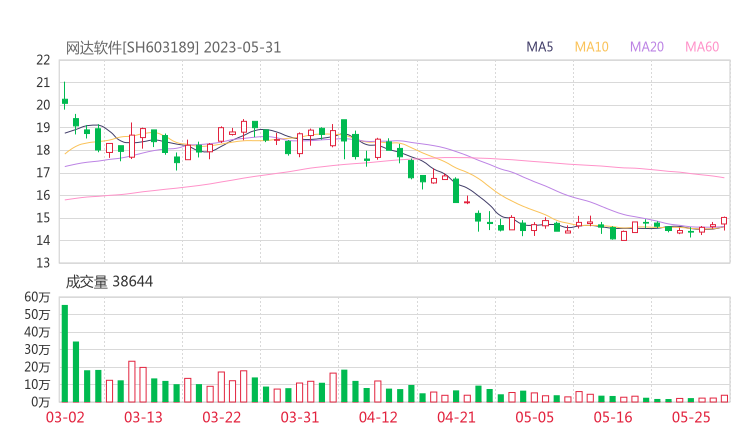Click the 03-02 date axis label
Image resolution: width=740 pixels, height=440 pixels.
point(65,417)
